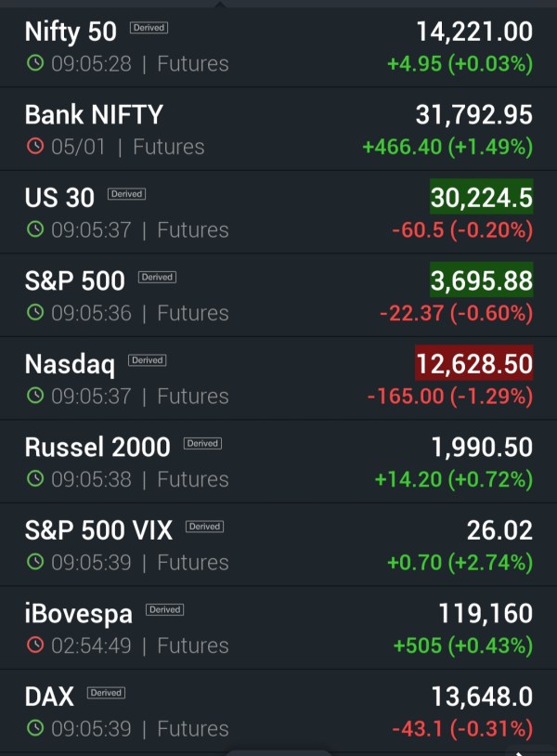This screenshot has width=557, height=756.
Task: Tap the green clock icon in Nifty 50 row
Action: (x=35, y=64)
